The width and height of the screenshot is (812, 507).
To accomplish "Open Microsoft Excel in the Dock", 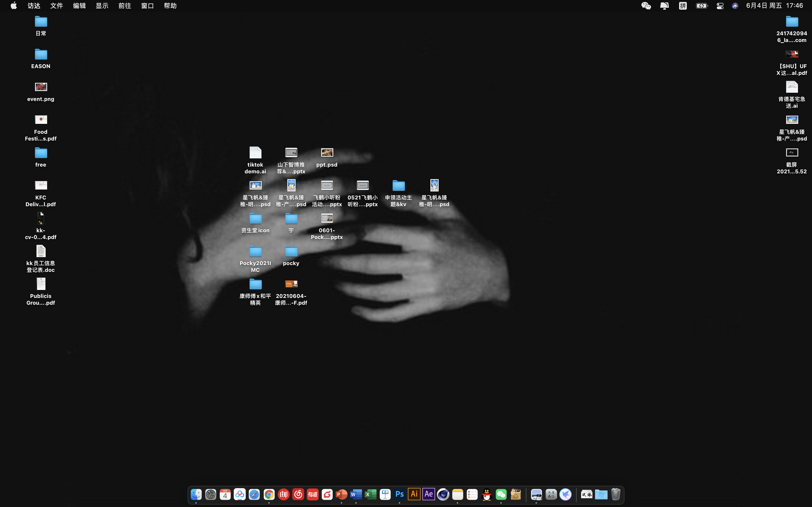I will pos(370,494).
